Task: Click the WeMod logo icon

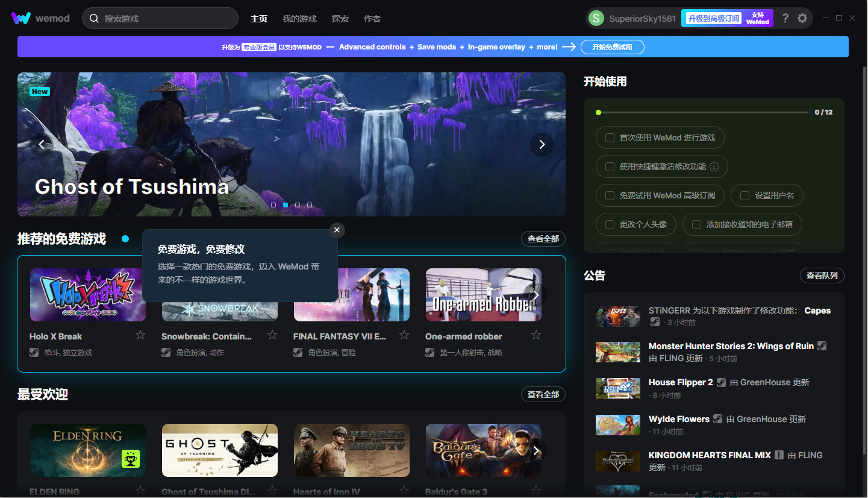Action: tap(21, 18)
